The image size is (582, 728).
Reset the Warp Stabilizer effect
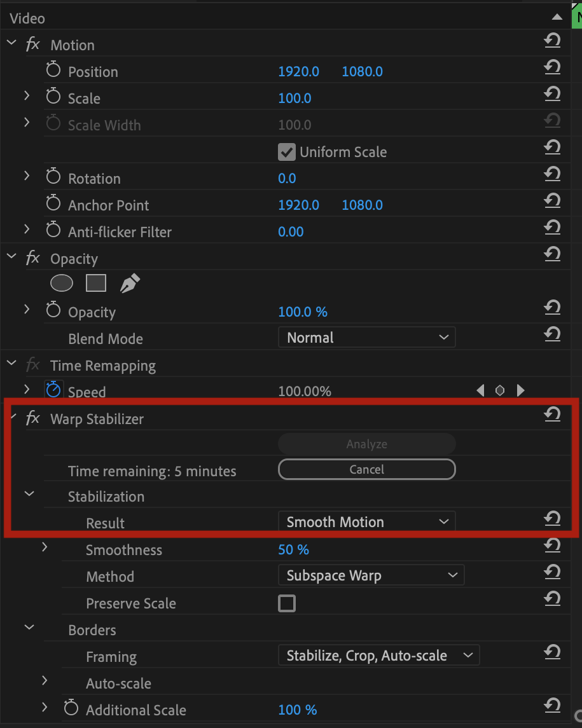point(552,414)
